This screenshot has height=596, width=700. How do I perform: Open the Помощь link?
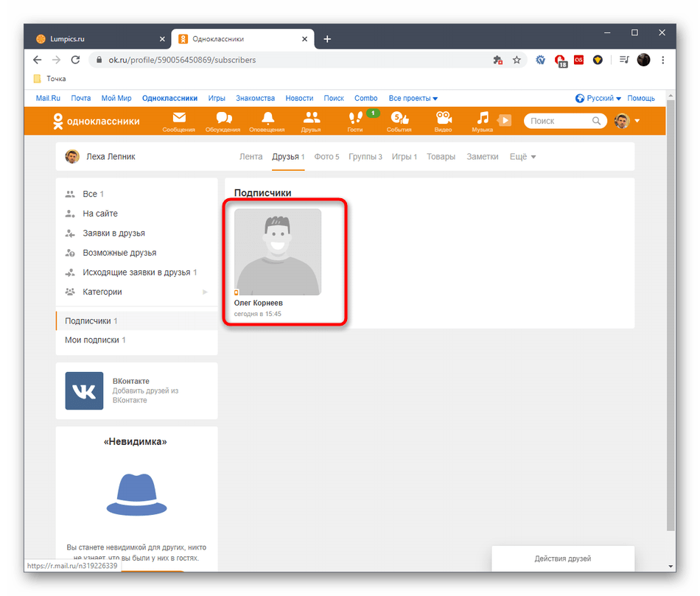641,97
